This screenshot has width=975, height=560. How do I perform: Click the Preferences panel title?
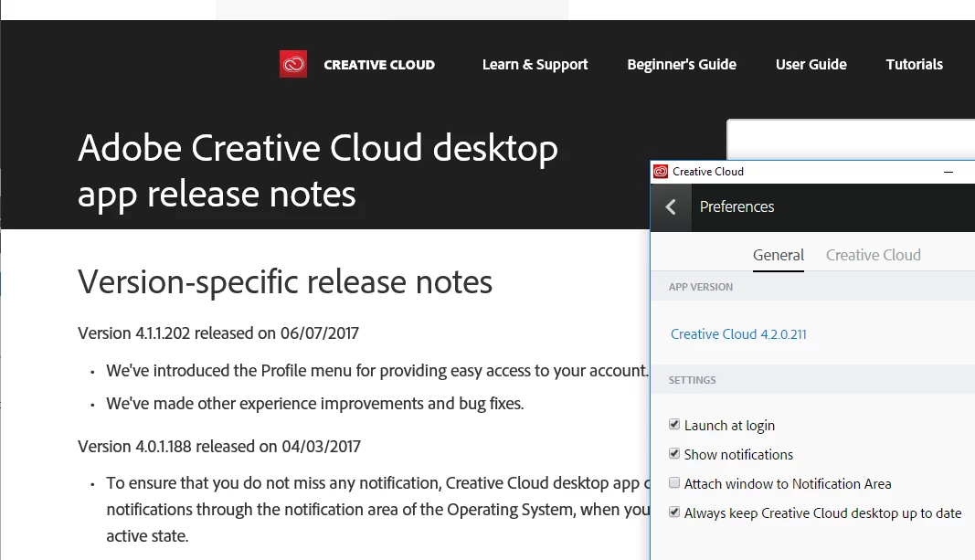[x=737, y=207]
